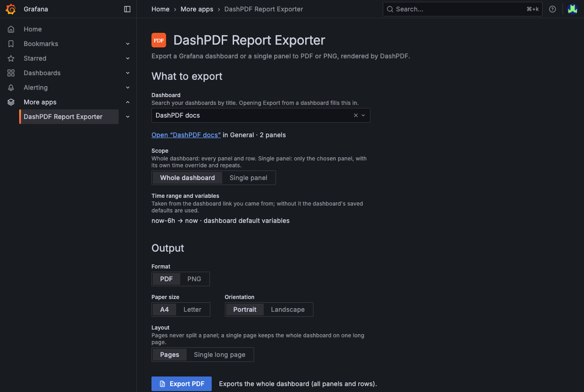Image resolution: width=584 pixels, height=392 pixels.
Task: Click the orange DashPDF app logo
Action: tap(159, 40)
